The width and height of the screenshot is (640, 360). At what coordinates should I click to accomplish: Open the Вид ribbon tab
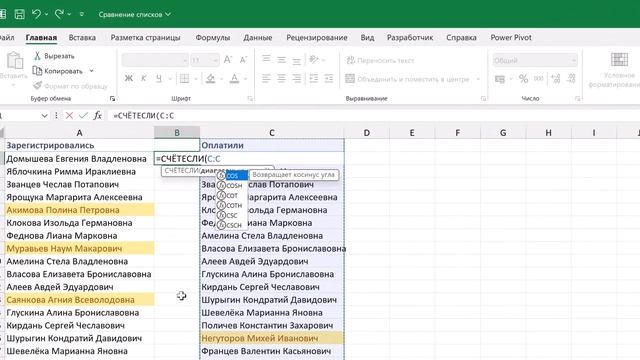click(367, 38)
